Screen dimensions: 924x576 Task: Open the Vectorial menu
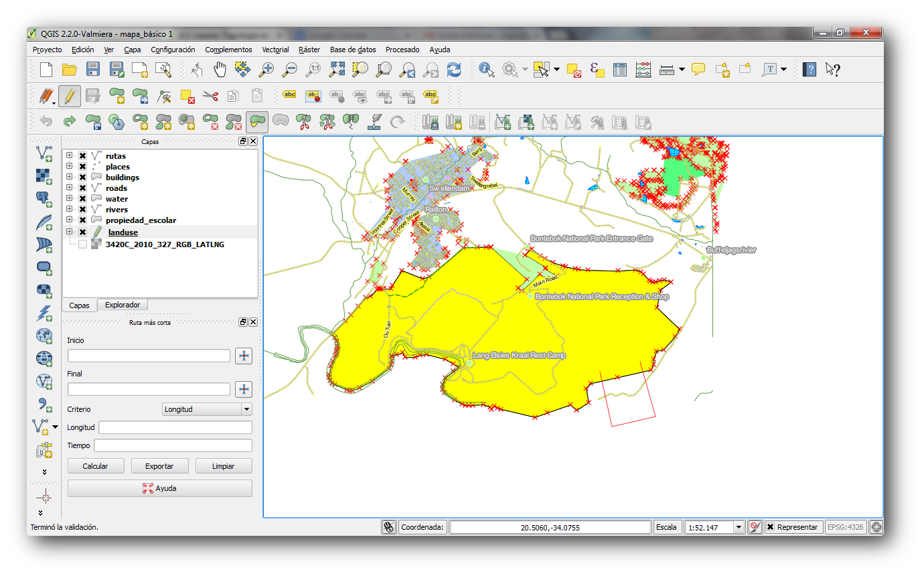[x=275, y=50]
